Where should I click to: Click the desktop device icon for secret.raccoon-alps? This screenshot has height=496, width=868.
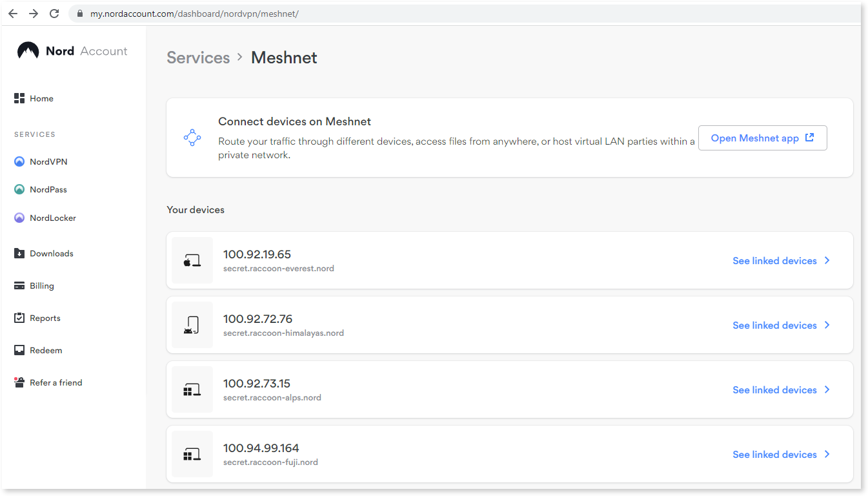[192, 389]
